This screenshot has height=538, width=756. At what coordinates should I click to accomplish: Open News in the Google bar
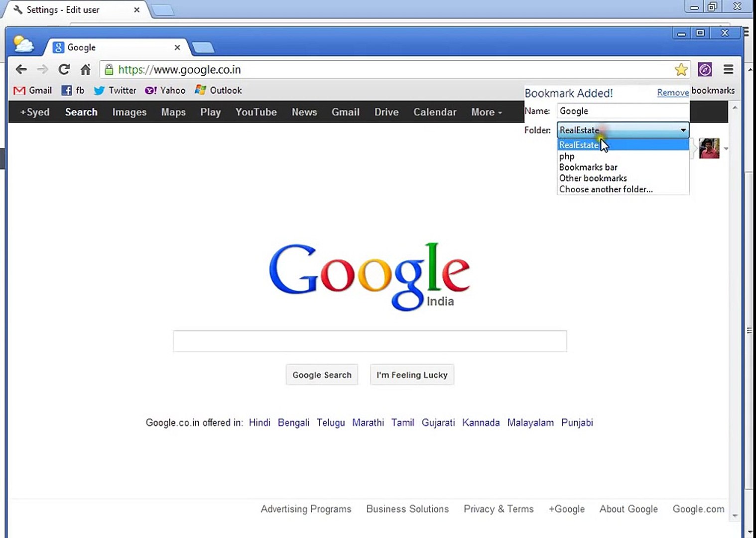click(304, 112)
